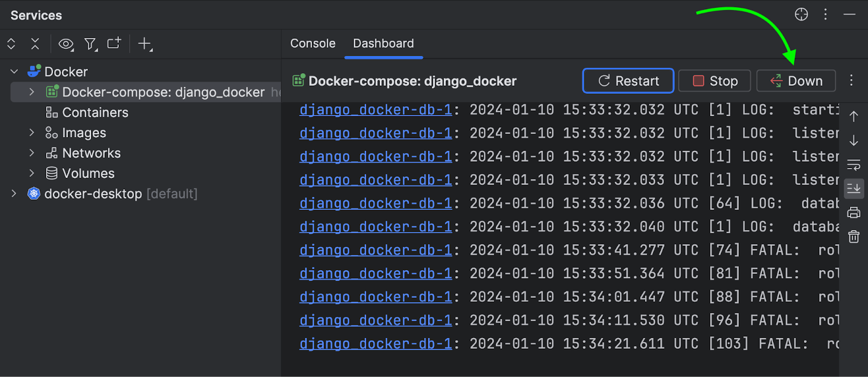Expand the Volumes node
The height and width of the screenshot is (377, 868).
[31, 174]
